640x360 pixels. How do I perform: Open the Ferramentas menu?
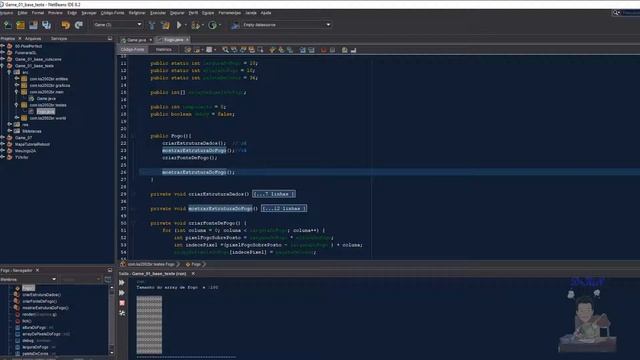(x=229, y=13)
